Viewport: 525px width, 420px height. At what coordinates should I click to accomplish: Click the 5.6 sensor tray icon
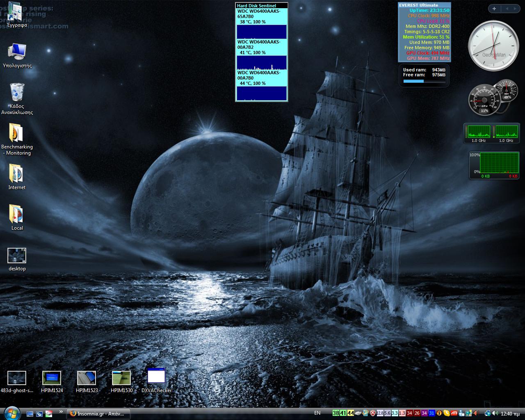pyautogui.click(x=387, y=413)
